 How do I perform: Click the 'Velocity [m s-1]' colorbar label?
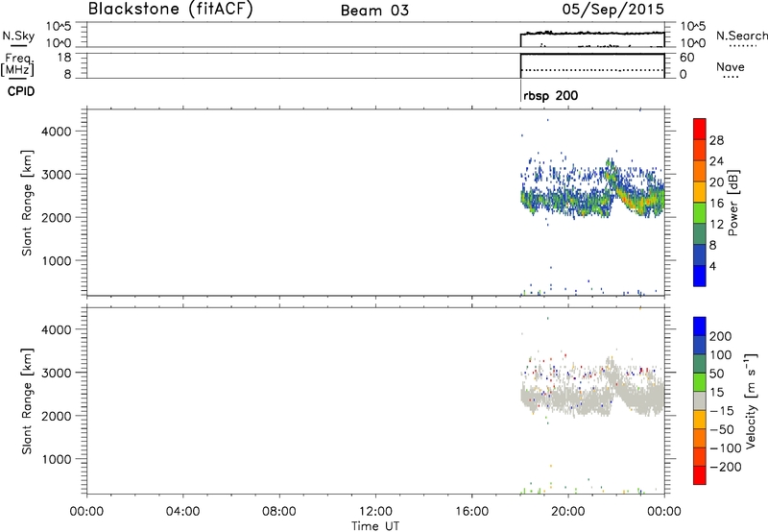(x=750, y=400)
